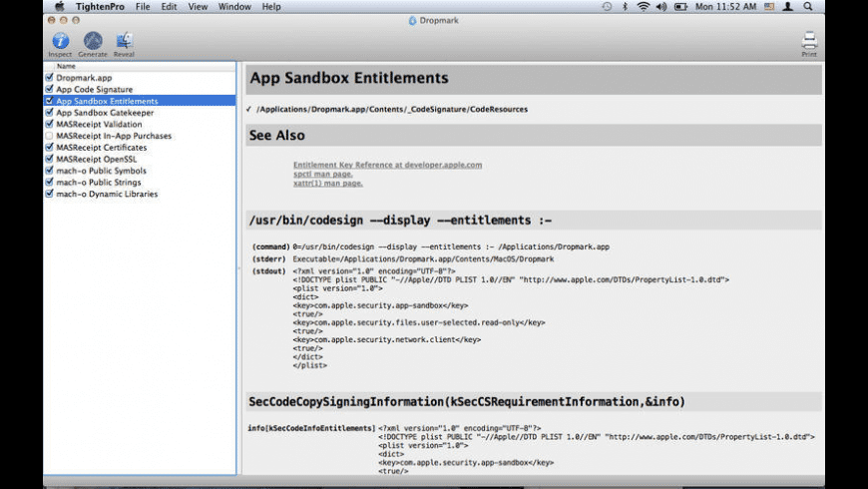The width and height of the screenshot is (868, 489).
Task: Select App Sandbox Gatekeeper in sidebar
Action: [x=105, y=113]
